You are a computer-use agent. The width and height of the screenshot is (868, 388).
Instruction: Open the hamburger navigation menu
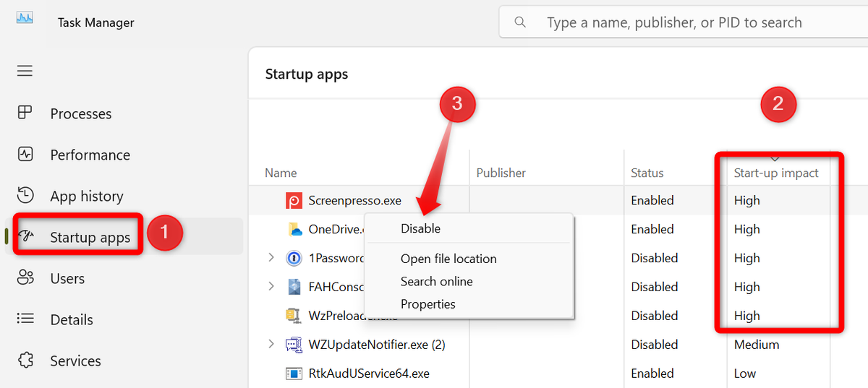click(x=25, y=71)
